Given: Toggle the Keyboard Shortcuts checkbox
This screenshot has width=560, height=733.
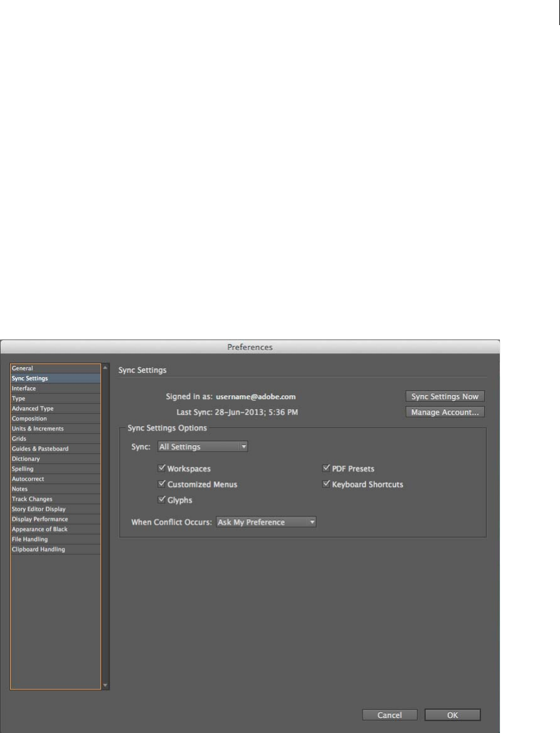Looking at the screenshot, I should tap(326, 484).
